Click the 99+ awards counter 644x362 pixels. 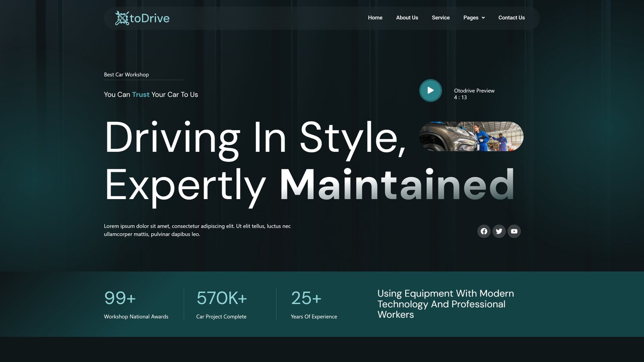click(x=120, y=298)
